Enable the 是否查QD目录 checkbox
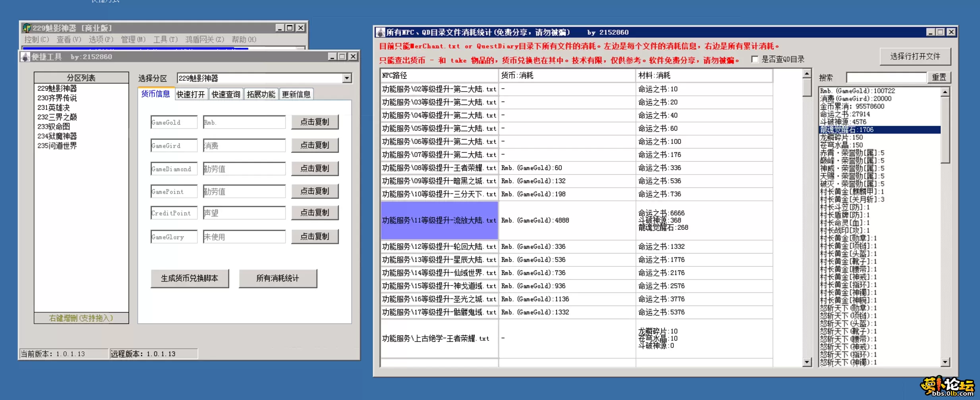 pos(755,60)
